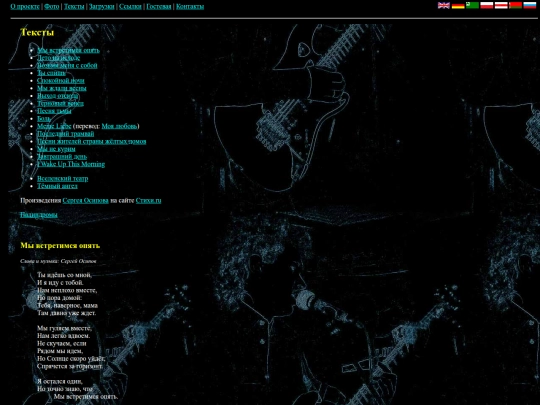Open the 'Песня тьмы' lyrics link
540x405 pixels.
[54, 111]
